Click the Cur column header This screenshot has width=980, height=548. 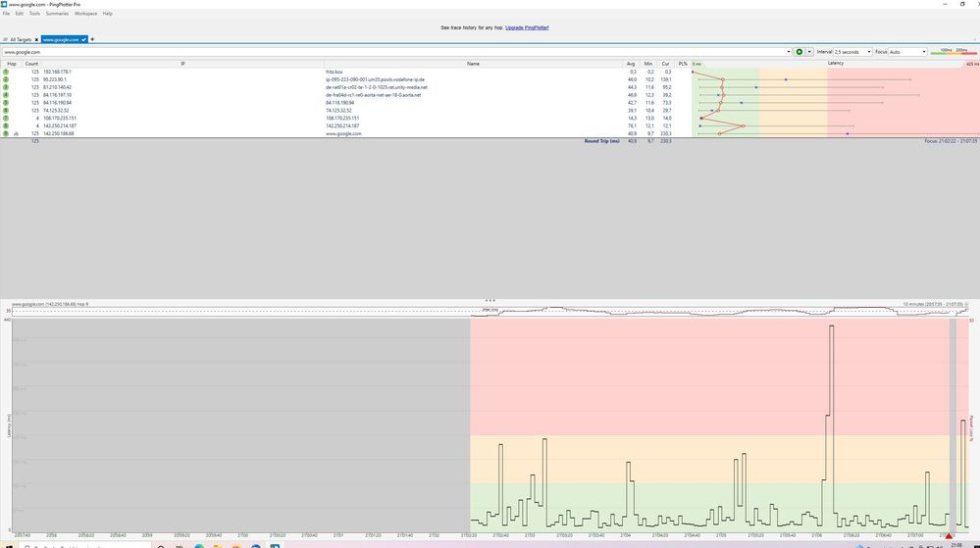(666, 64)
